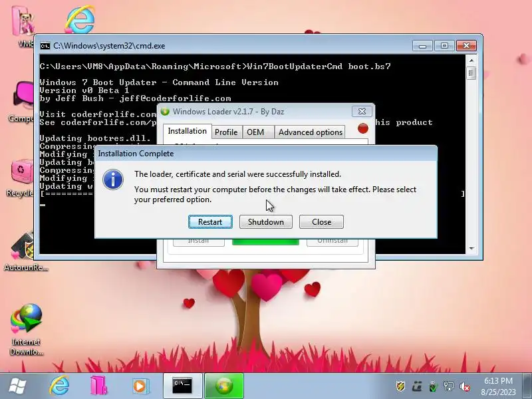The height and width of the screenshot is (399, 532).
Task: Dismiss the dialog with the Close button
Action: [x=321, y=222]
